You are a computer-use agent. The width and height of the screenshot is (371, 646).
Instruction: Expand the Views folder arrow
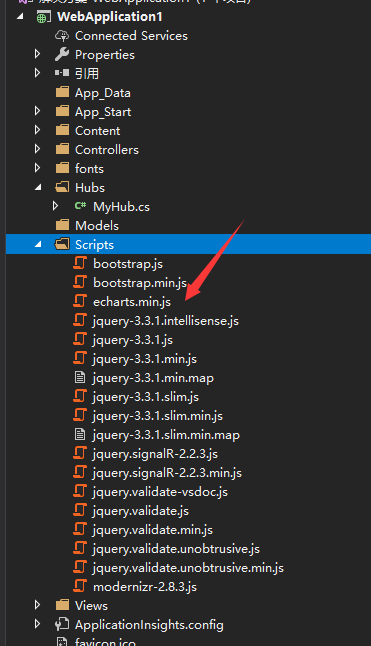tap(37, 604)
